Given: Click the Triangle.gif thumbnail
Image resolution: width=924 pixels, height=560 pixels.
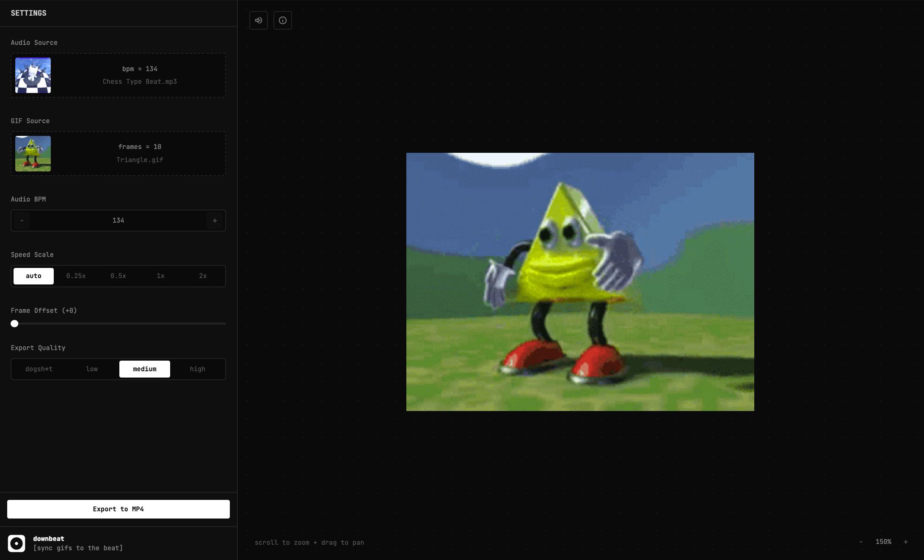Looking at the screenshot, I should pos(33,154).
